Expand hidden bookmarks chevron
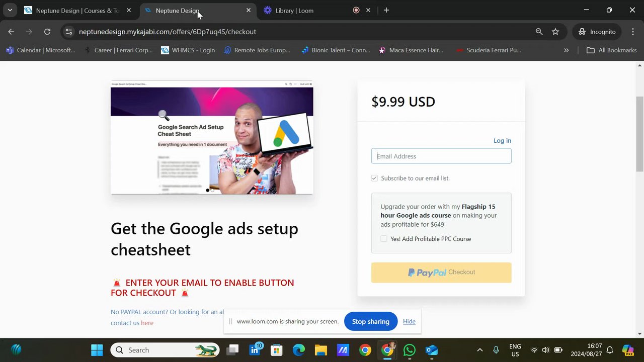644x362 pixels. (567, 50)
